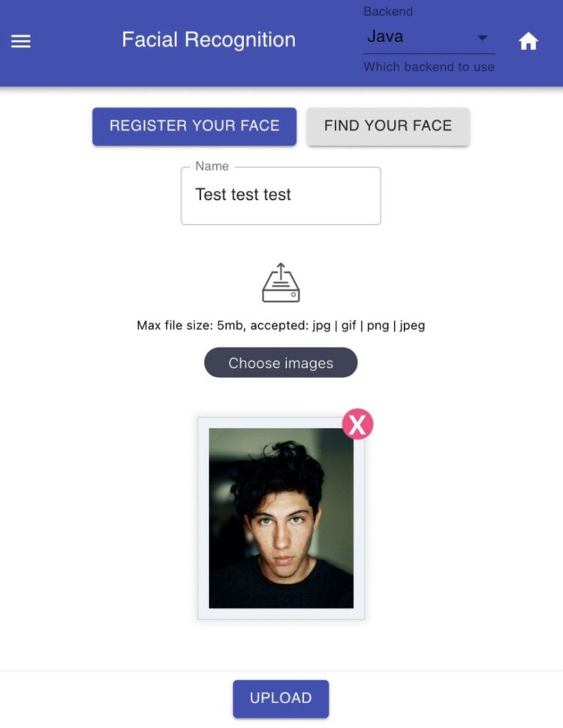Click the 'Which backend to use' hint
563x728 pixels.
[x=429, y=67]
